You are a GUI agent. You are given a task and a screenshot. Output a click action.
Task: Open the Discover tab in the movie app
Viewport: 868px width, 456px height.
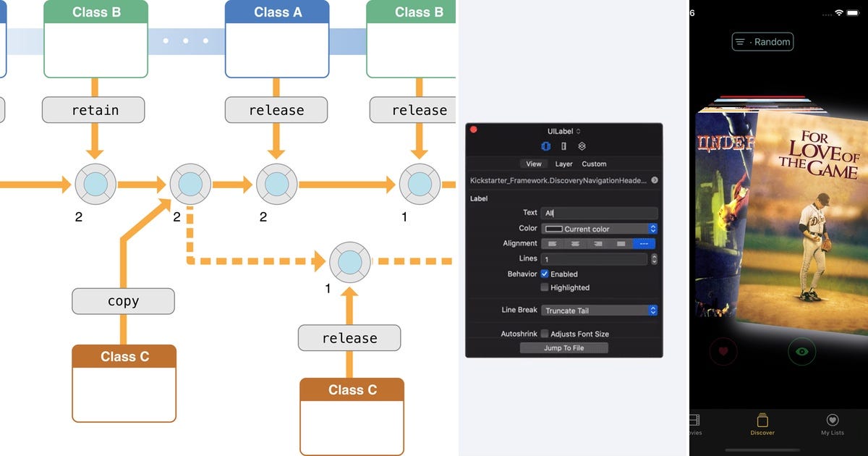point(762,425)
